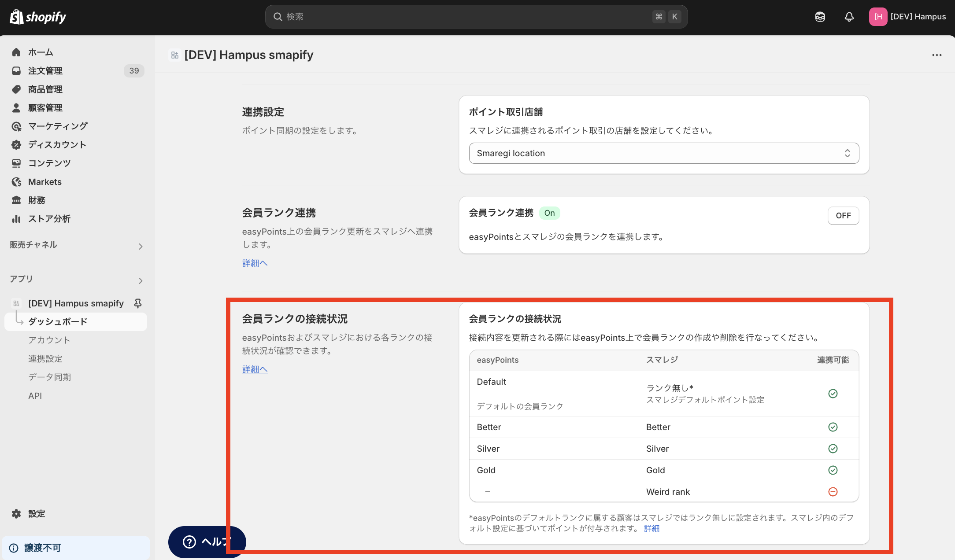Click the Better row check icon
955x560 pixels.
[833, 427]
